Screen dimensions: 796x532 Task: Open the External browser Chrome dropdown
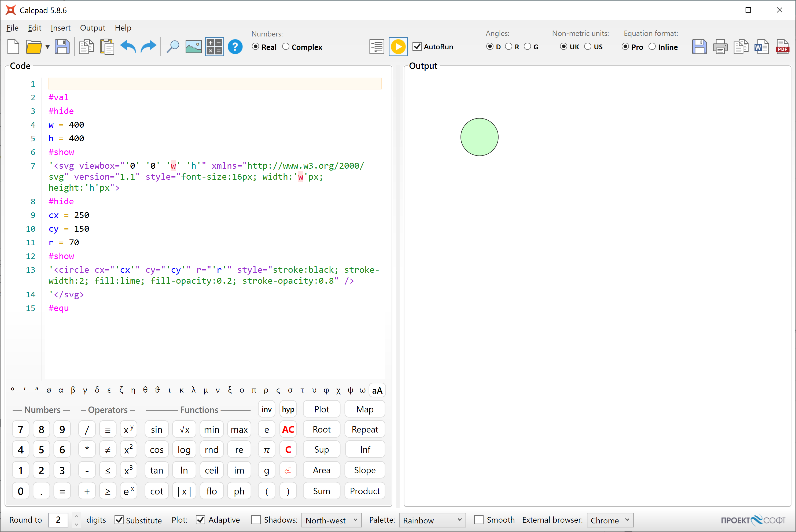(x=610, y=520)
